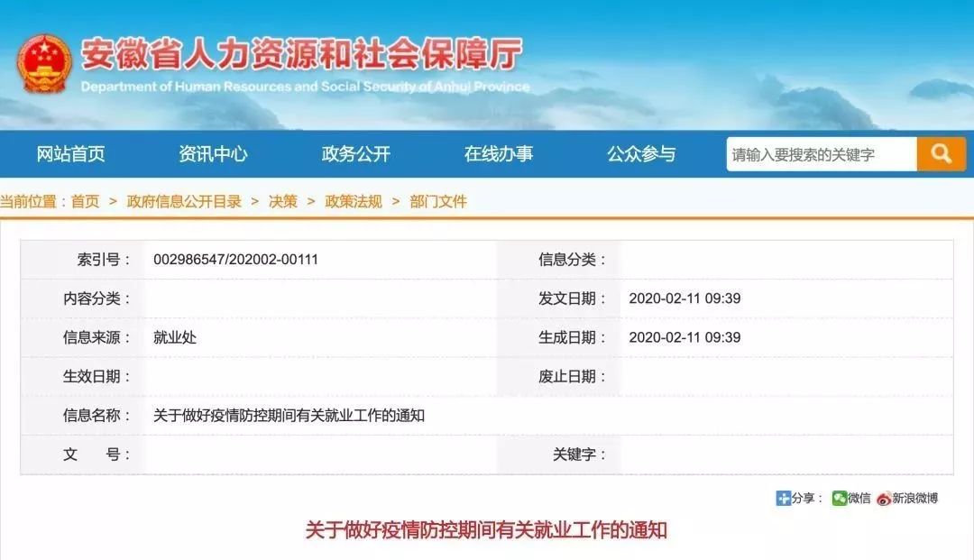Open the 资讯中心 menu item
The height and width of the screenshot is (560, 974).
click(x=214, y=154)
